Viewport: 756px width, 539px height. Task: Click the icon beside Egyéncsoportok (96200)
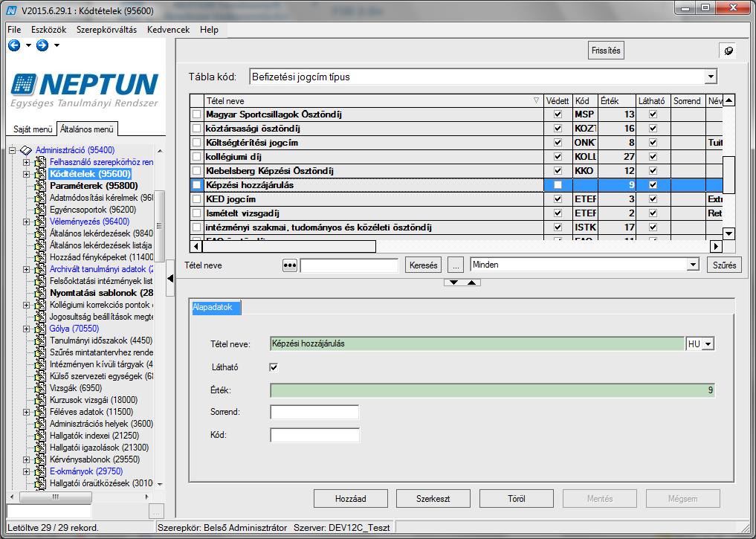point(40,210)
